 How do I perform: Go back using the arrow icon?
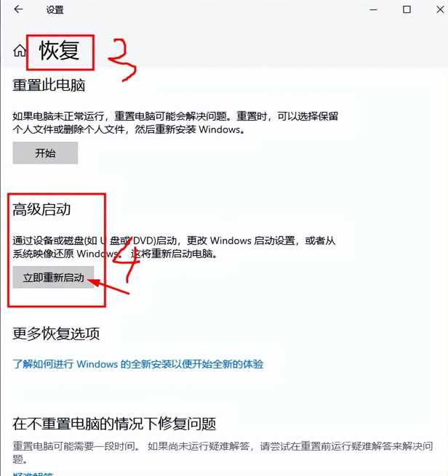coord(18,9)
